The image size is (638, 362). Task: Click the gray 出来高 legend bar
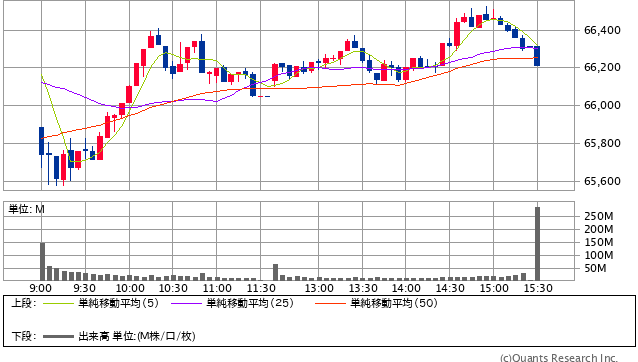pos(58,337)
